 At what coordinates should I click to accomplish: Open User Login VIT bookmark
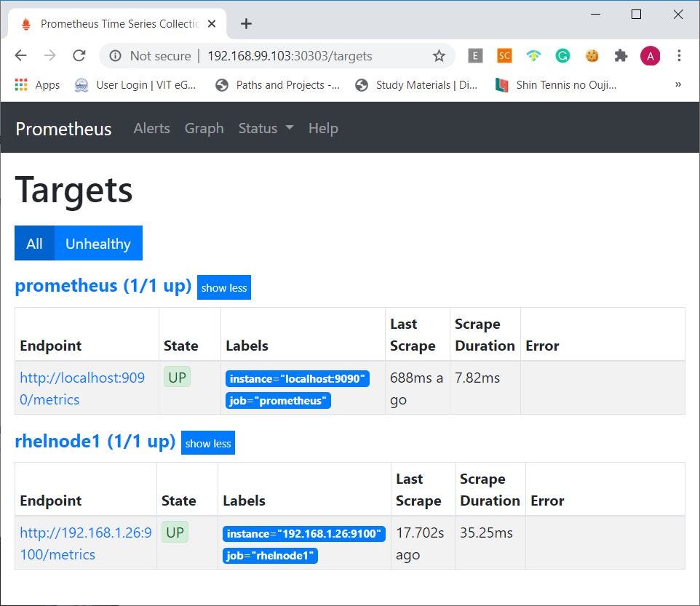click(135, 85)
